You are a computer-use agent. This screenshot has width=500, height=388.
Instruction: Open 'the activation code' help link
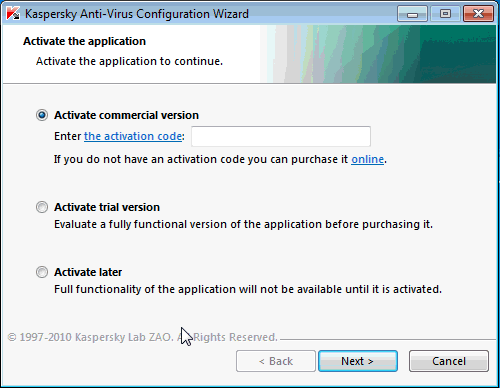click(x=133, y=136)
